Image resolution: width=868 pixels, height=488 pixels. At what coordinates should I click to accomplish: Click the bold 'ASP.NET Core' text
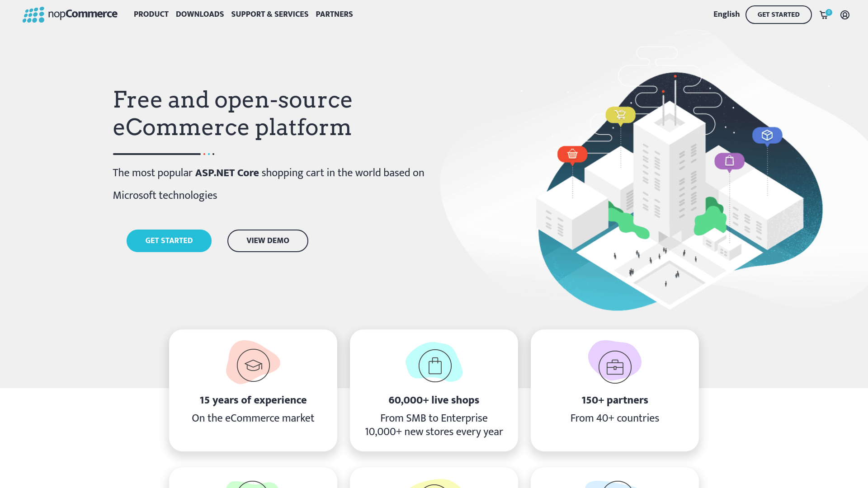tap(227, 173)
